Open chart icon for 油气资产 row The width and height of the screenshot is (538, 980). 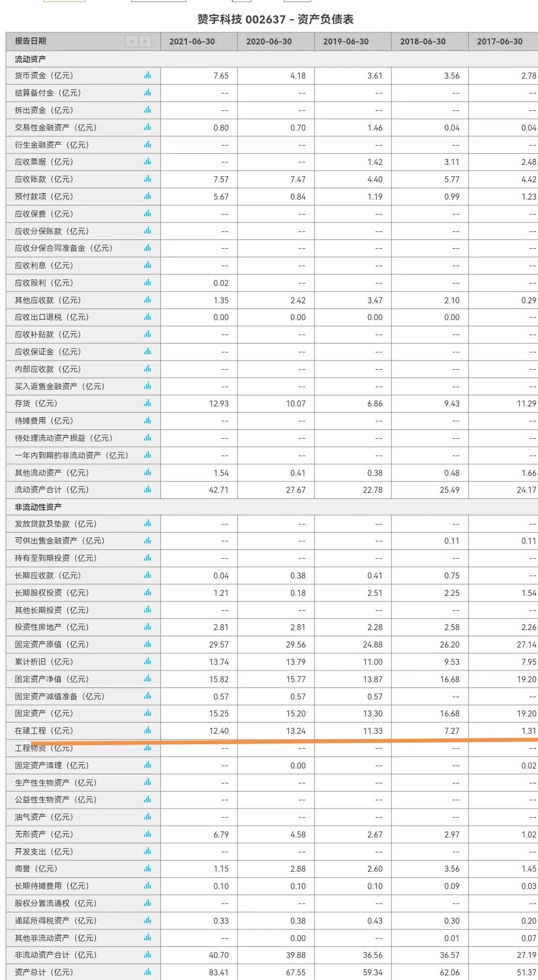(x=148, y=817)
